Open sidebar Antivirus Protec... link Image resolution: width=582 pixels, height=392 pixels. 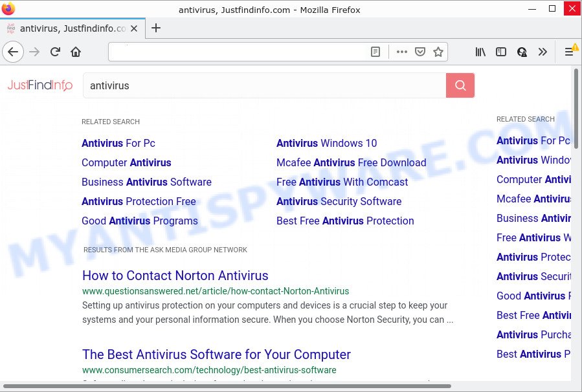tap(533, 257)
